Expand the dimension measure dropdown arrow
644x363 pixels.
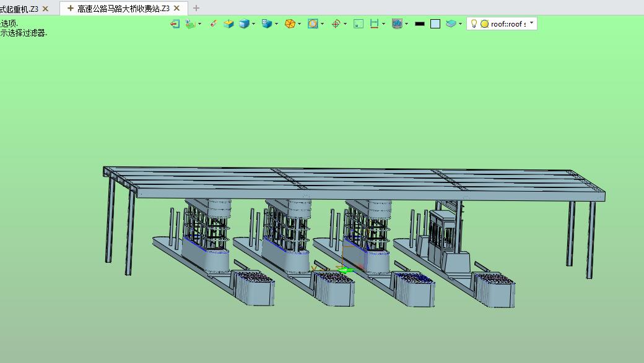383,23
